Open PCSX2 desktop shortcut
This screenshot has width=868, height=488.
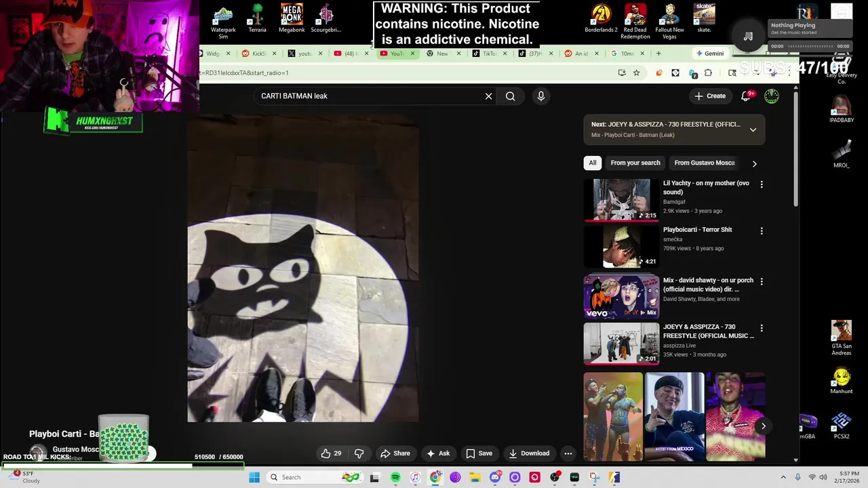(842, 426)
